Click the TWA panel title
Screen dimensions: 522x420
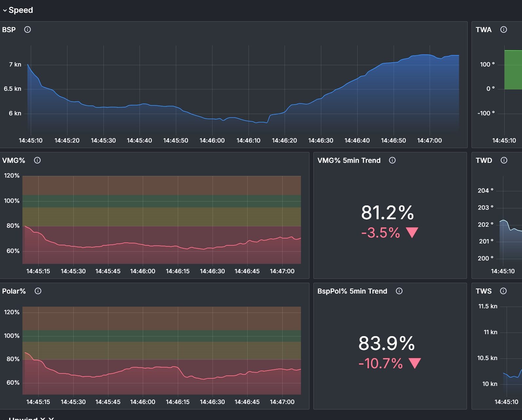coord(483,30)
